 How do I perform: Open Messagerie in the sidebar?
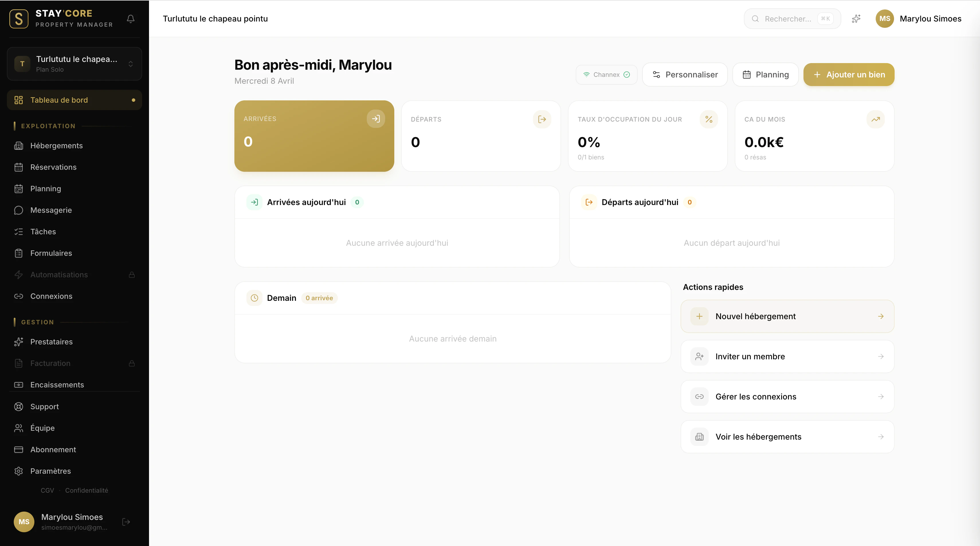click(x=51, y=210)
